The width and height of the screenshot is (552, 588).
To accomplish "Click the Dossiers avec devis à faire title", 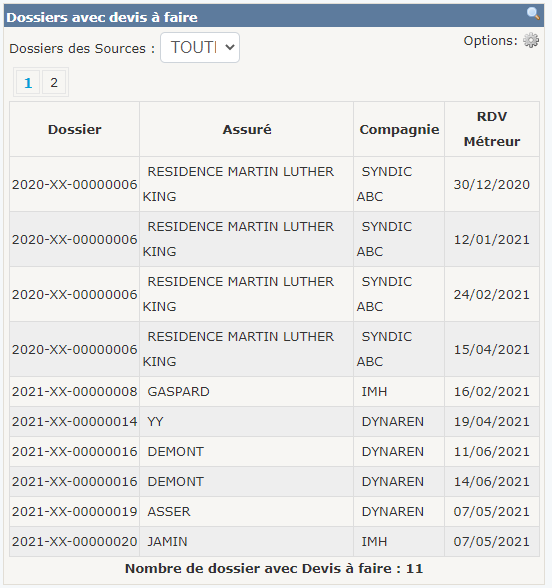I will 102,17.
